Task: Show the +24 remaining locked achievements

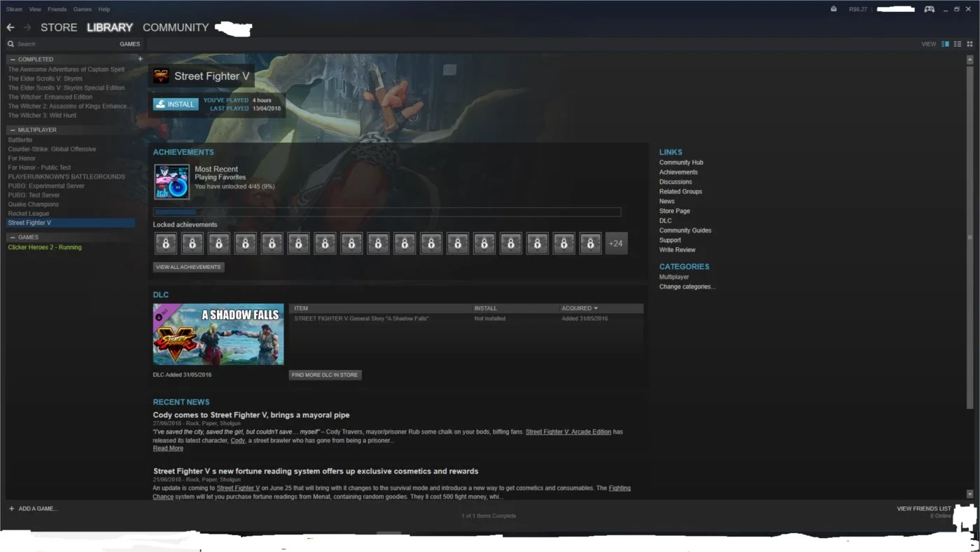Action: (616, 243)
